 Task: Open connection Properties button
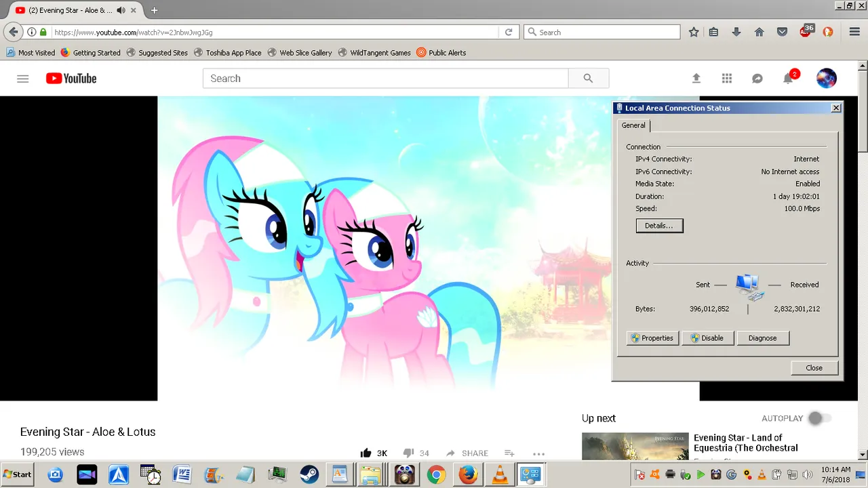pos(652,338)
